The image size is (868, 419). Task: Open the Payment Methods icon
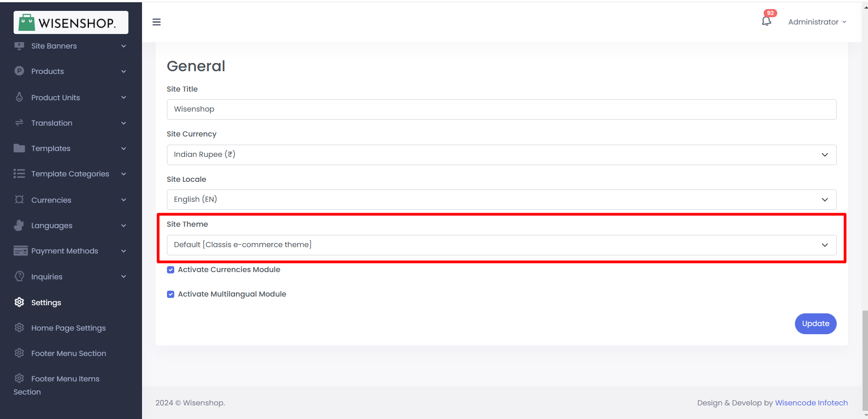tap(19, 250)
